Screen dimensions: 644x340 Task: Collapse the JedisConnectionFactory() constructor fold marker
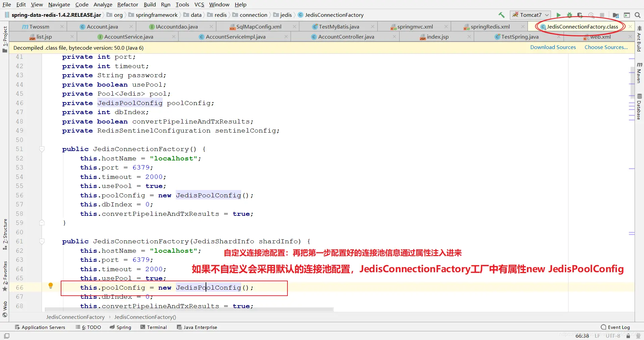pyautogui.click(x=42, y=149)
